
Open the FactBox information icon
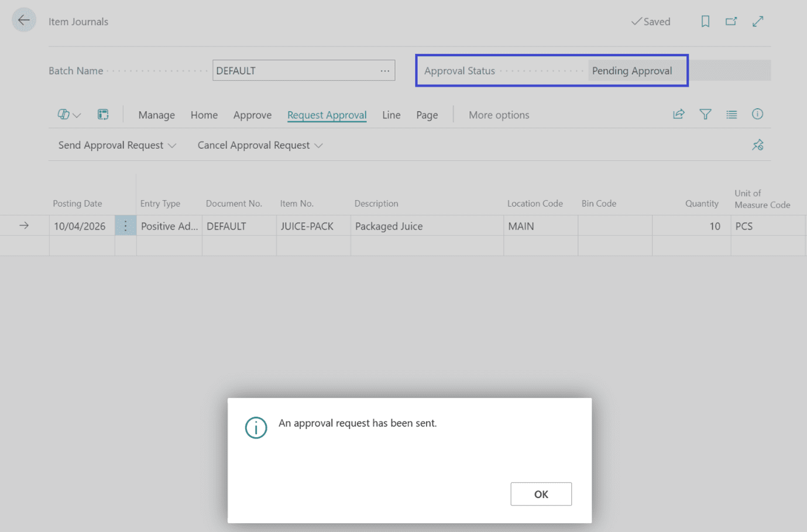pos(757,114)
